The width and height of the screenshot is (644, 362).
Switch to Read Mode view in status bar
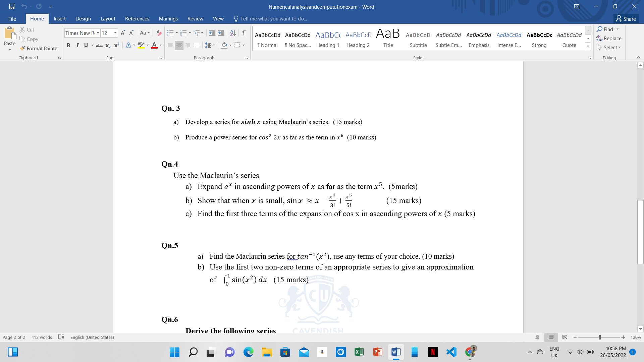coord(537,337)
